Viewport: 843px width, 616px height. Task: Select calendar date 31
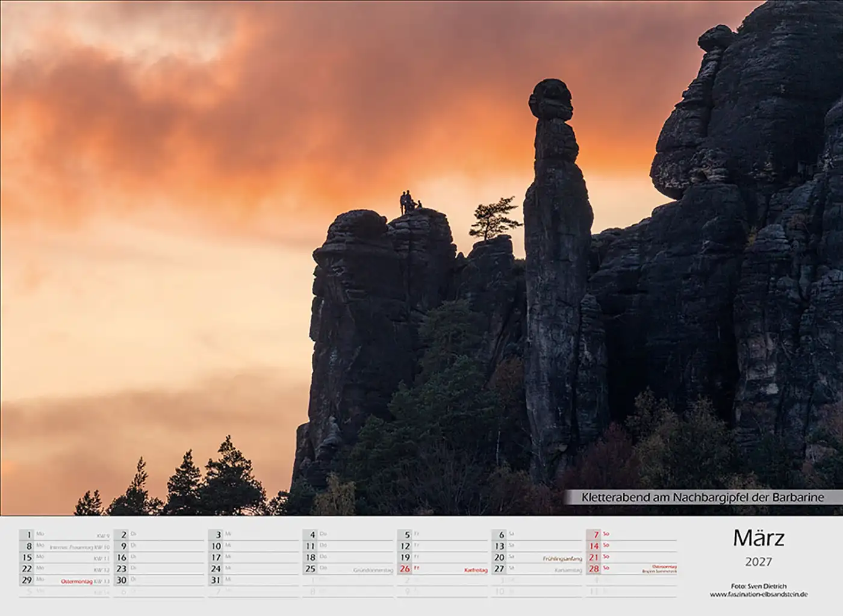pos(216,580)
